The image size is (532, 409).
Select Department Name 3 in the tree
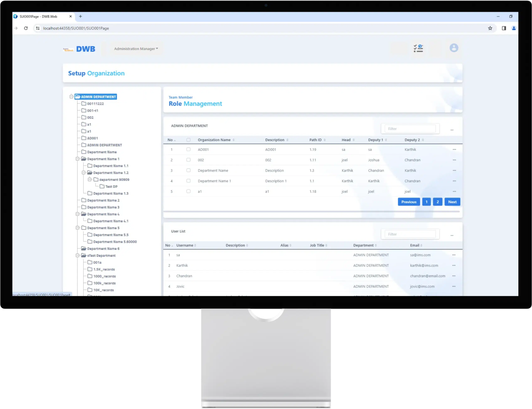pos(103,207)
